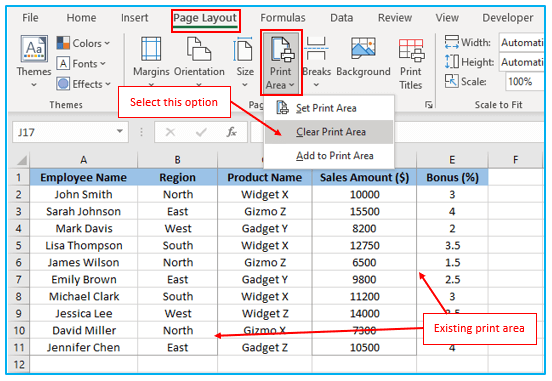Click the Colors palette icon

[x=63, y=43]
